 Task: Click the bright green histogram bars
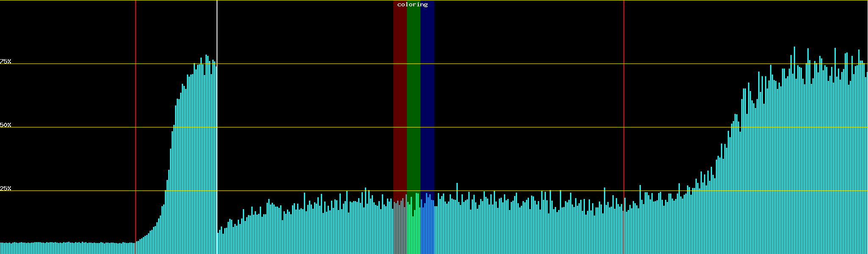[413, 229]
